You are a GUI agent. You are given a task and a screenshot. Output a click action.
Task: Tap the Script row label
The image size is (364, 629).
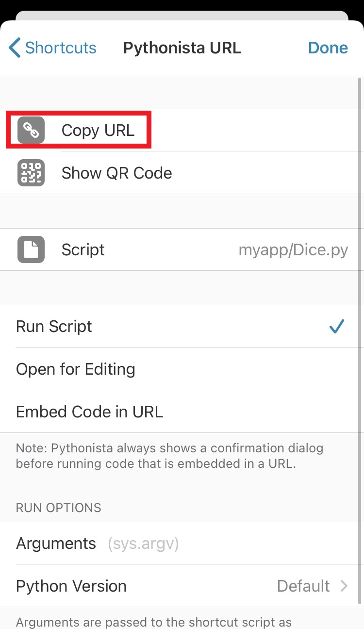pyautogui.click(x=83, y=249)
